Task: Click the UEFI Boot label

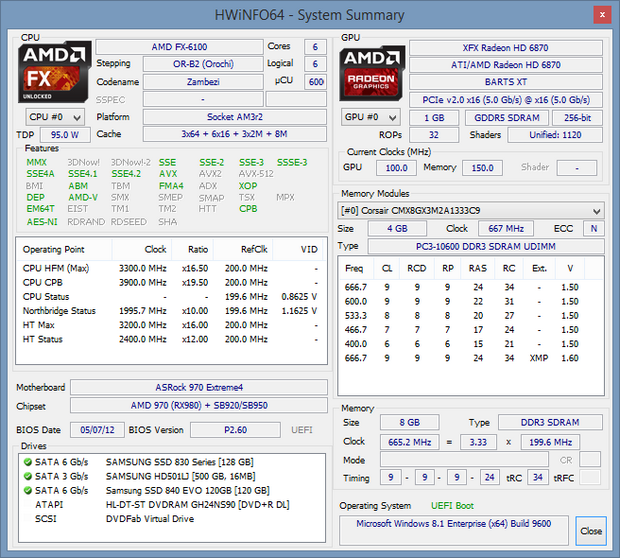Action: [452, 506]
